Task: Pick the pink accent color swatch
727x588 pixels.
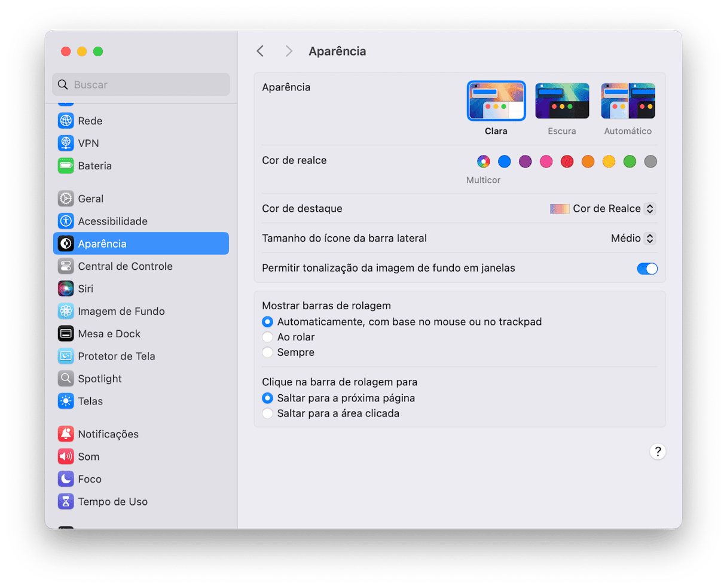Action: [x=546, y=162]
